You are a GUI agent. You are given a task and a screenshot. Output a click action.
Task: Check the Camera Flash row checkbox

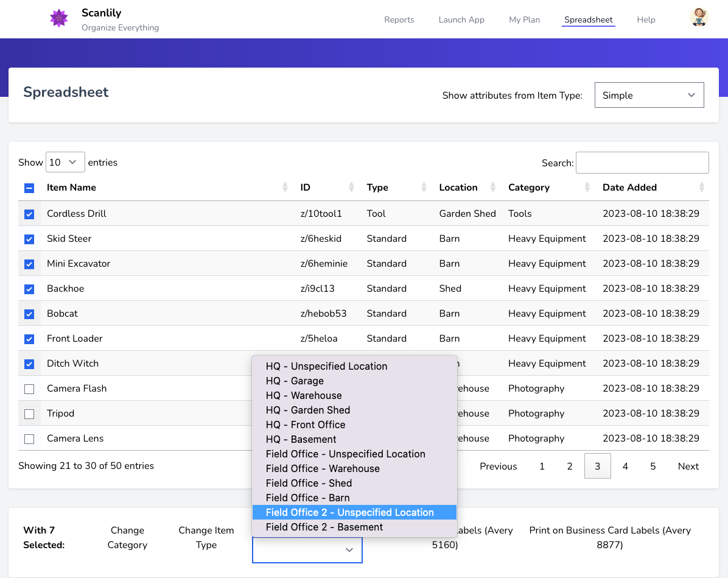[29, 389]
